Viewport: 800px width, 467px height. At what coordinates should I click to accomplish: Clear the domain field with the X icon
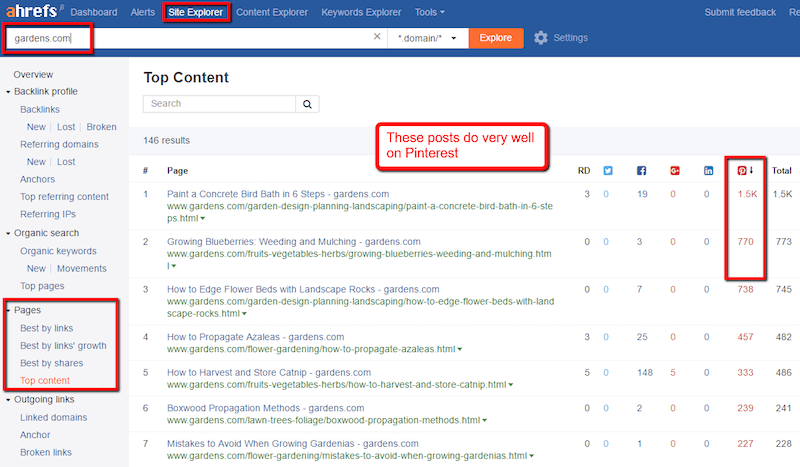coord(377,36)
